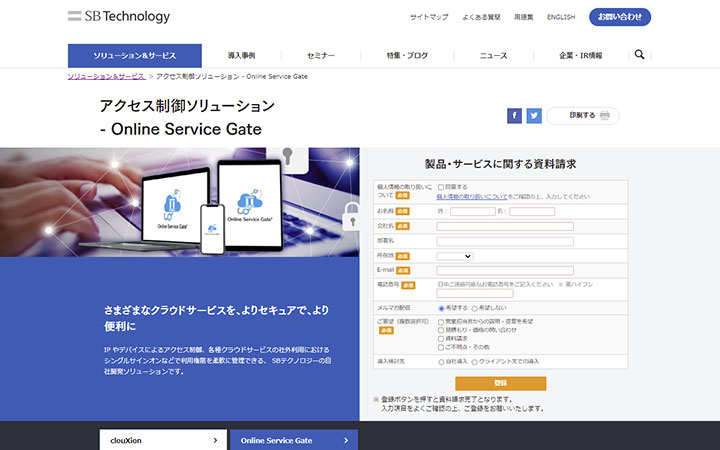
Task: Select クライアント先での導入 radio button
Action: [474, 362]
